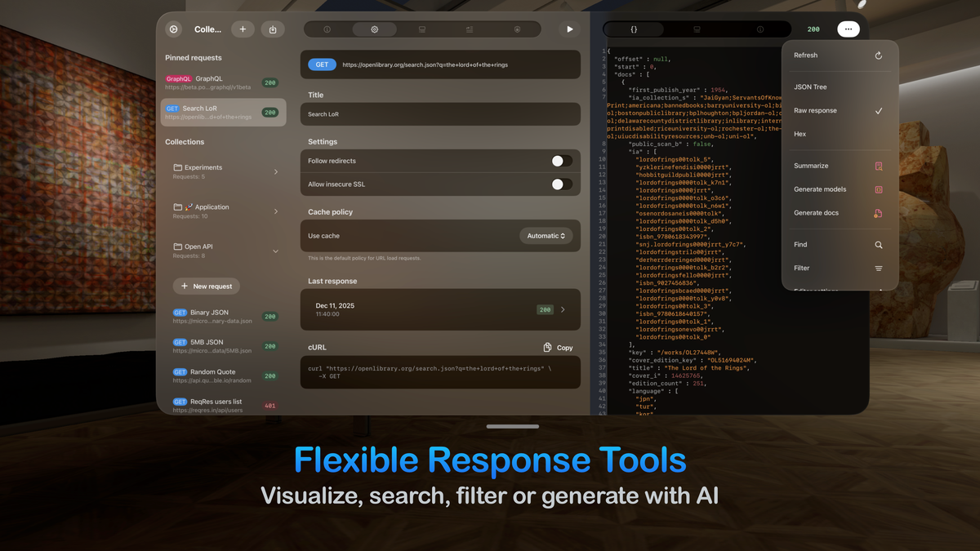Open the Use cache Automatic dropdown
This screenshot has width=980, height=551.
coord(546,235)
